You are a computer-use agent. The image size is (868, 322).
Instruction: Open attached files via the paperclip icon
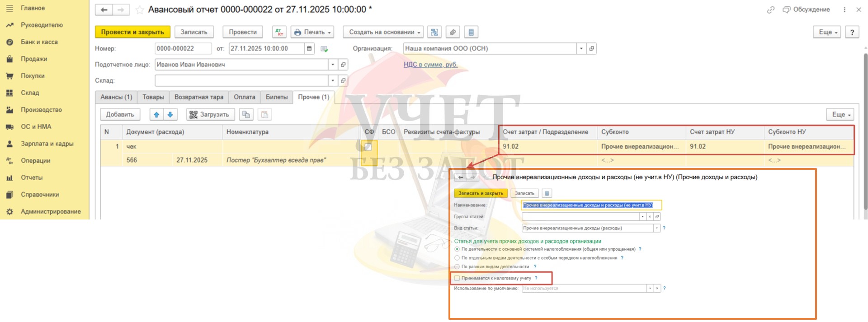click(x=453, y=32)
